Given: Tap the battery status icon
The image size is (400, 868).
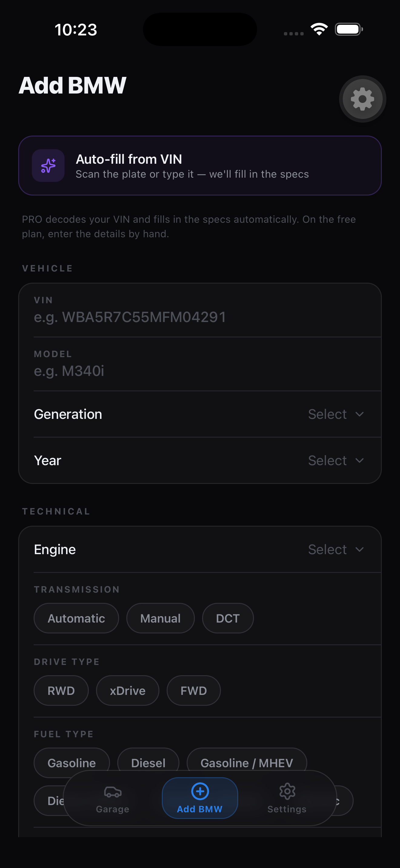Looking at the screenshot, I should click(349, 29).
